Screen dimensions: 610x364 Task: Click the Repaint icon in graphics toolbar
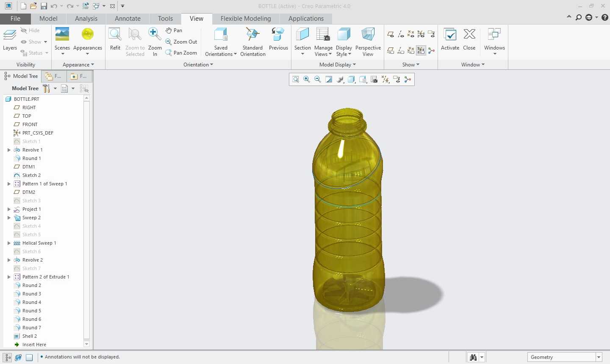click(329, 80)
